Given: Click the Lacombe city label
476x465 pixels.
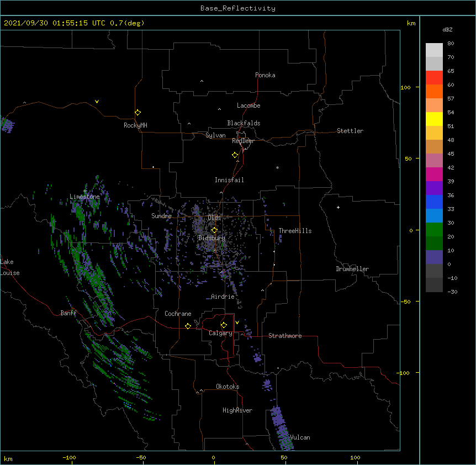Looking at the screenshot, I should pyautogui.click(x=248, y=105).
